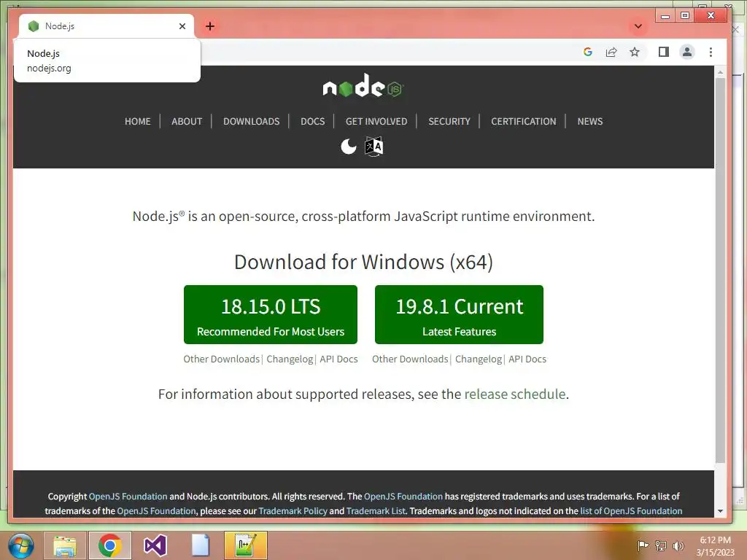Follow the release schedule link
Viewport: 747px width, 560px height.
click(x=515, y=394)
